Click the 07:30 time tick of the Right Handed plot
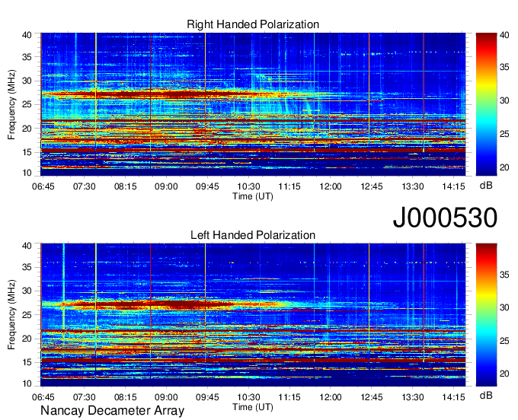Image resolution: width=518 pixels, height=420 pixels. tap(85, 186)
